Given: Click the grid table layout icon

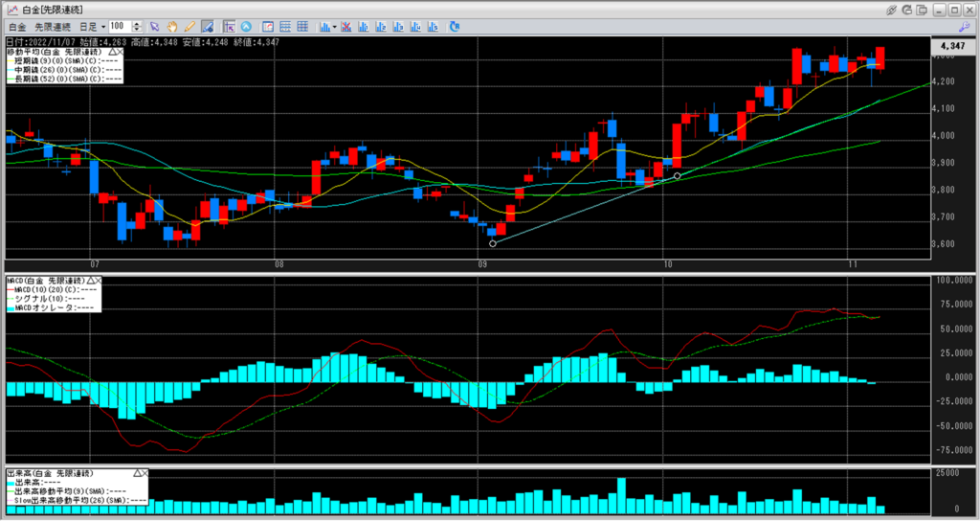Looking at the screenshot, I should click(302, 27).
